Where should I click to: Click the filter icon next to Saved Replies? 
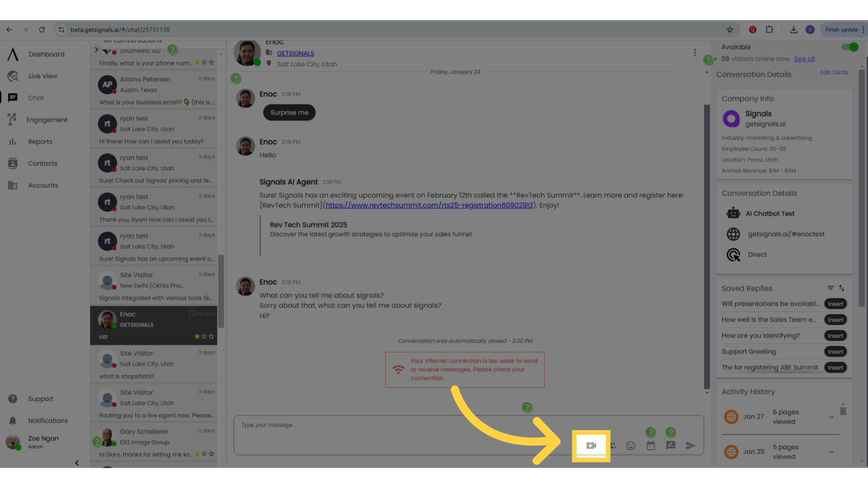pos(830,288)
